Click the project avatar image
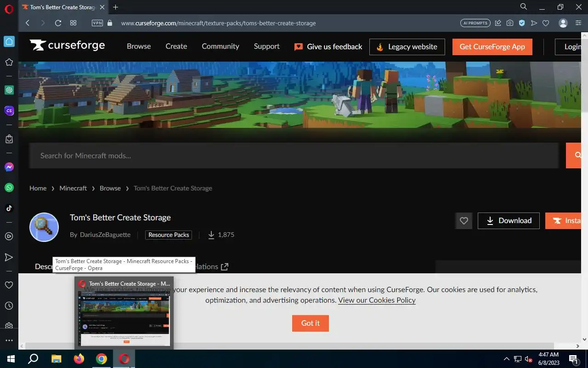The width and height of the screenshot is (588, 368). (x=44, y=227)
